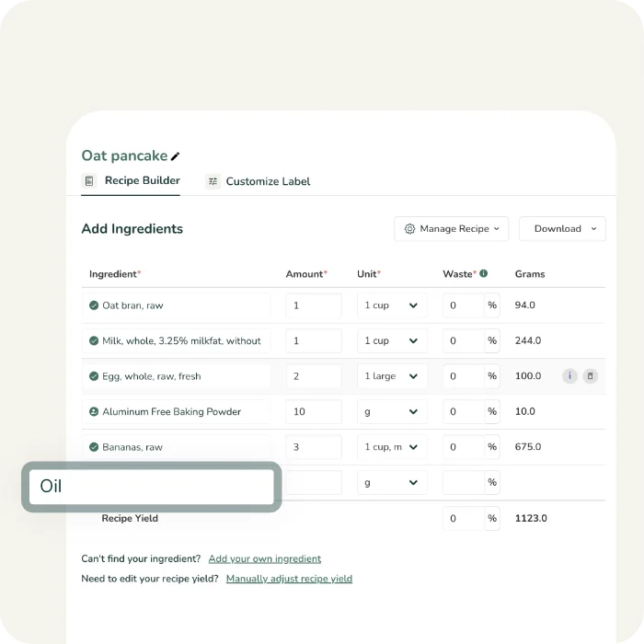Open the Download dropdown
Viewport: 644px width, 644px height.
pyautogui.click(x=562, y=229)
